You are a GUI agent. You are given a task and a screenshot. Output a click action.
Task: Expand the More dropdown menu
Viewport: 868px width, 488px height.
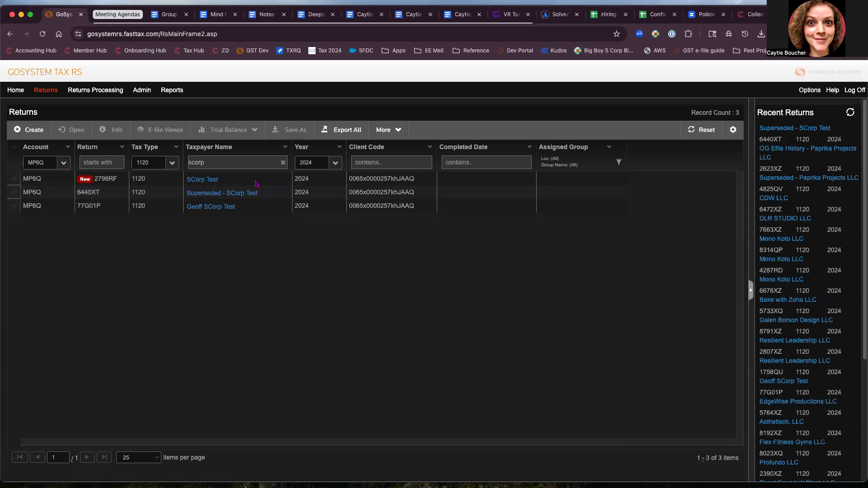(388, 130)
